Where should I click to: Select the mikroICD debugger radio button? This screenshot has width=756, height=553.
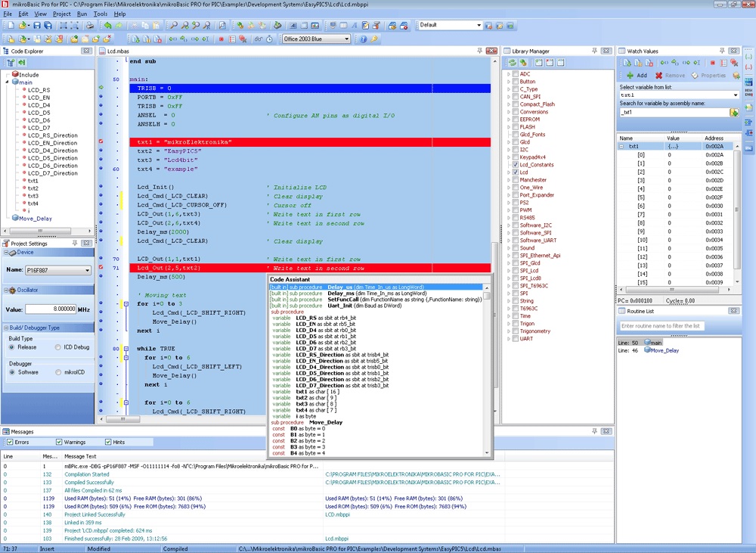click(x=58, y=372)
